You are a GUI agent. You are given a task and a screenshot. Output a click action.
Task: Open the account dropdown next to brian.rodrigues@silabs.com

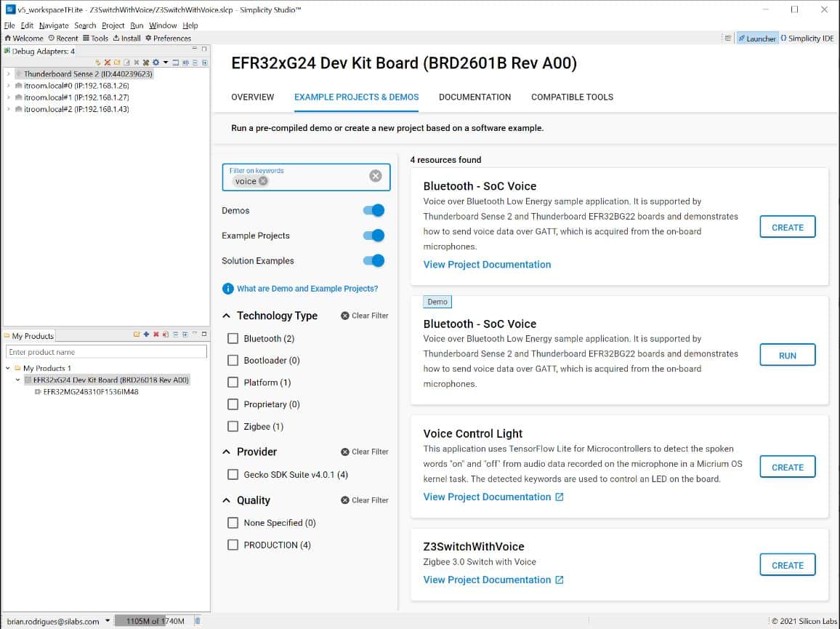[x=108, y=621]
